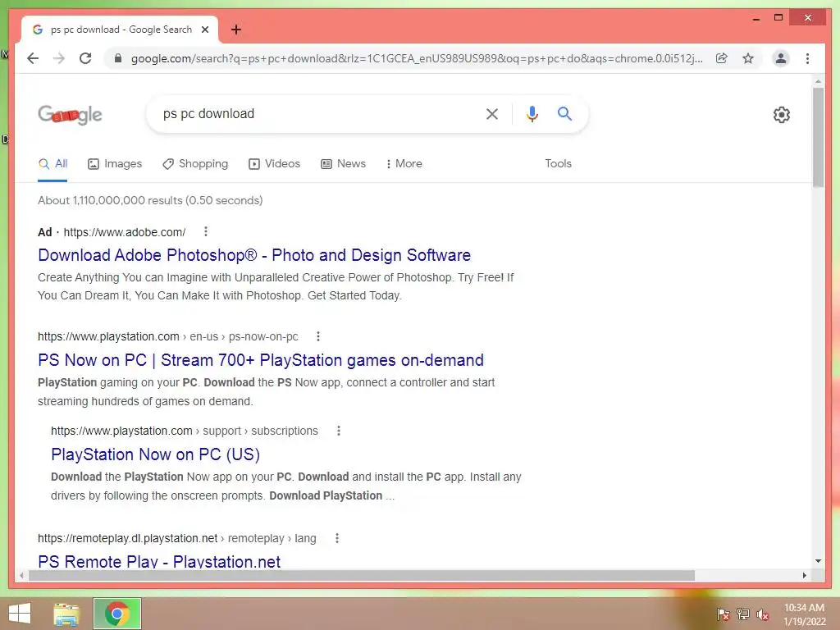Go to Google home via logo
The image size is (840, 630).
[70, 114]
